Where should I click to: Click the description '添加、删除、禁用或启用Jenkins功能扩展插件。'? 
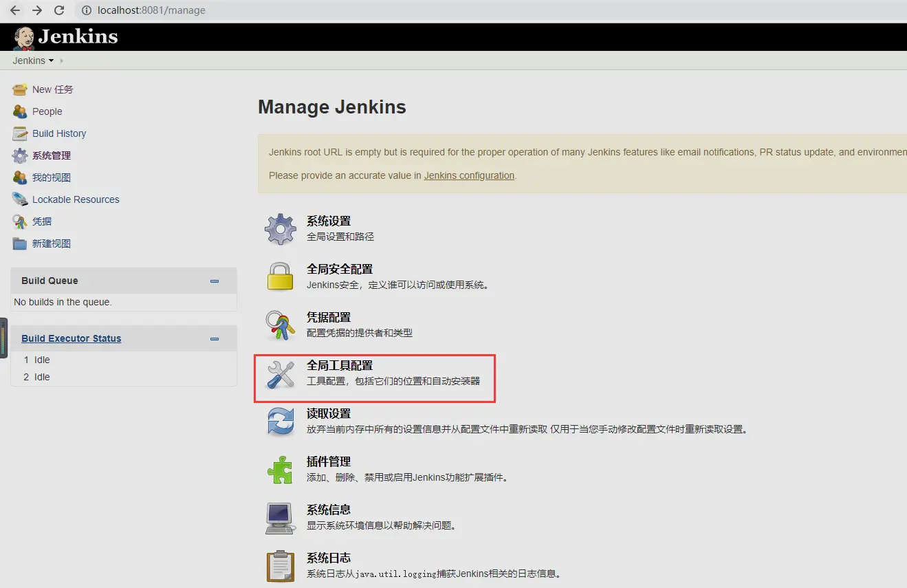[407, 477]
